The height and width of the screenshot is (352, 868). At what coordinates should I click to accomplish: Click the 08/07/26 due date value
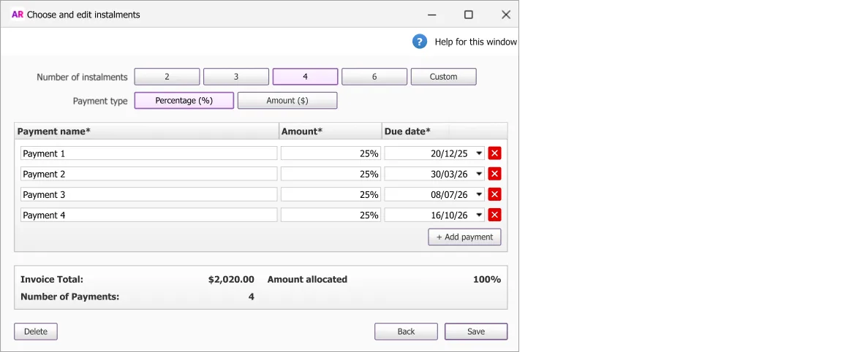(x=449, y=194)
